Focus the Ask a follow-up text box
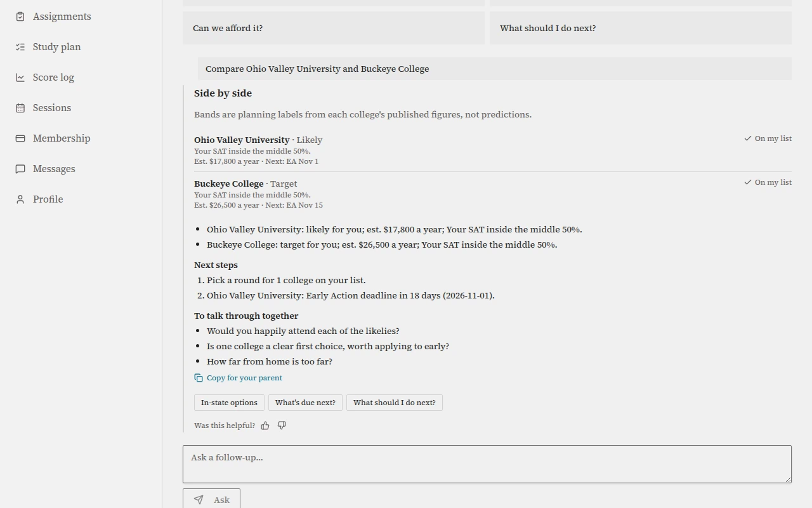This screenshot has height=508, width=812. (487, 464)
